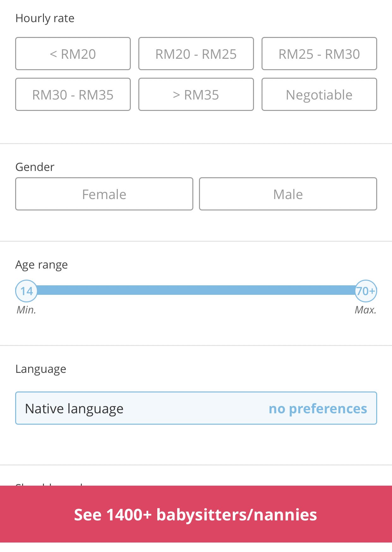Viewport: 392px width, 552px height.
Task: Enable the RM30 - RM35 rate filter
Action: (73, 94)
